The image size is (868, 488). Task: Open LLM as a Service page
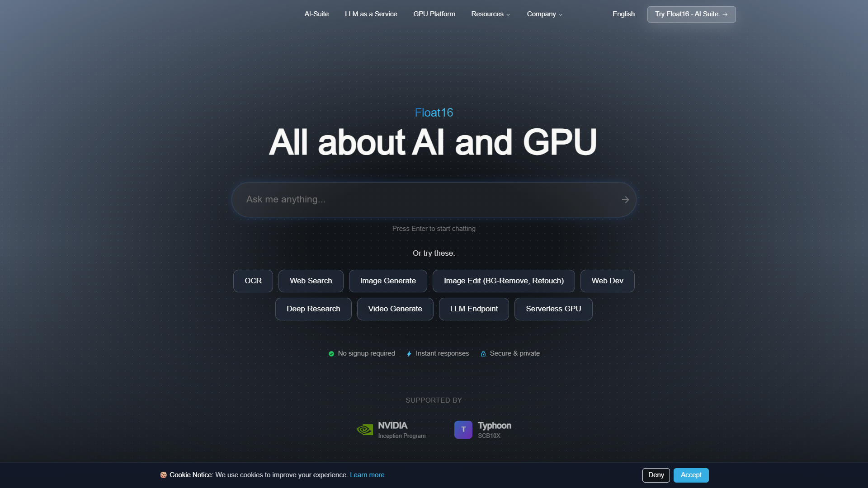pyautogui.click(x=371, y=14)
